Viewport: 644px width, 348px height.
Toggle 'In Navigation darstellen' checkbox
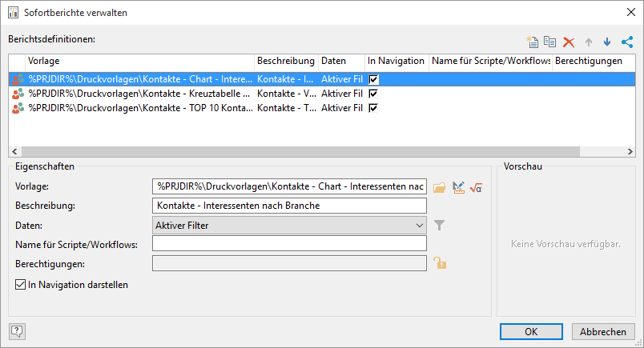point(20,284)
